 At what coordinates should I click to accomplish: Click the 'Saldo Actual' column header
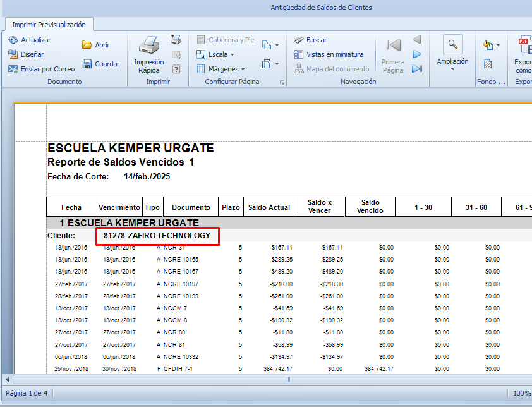269,207
